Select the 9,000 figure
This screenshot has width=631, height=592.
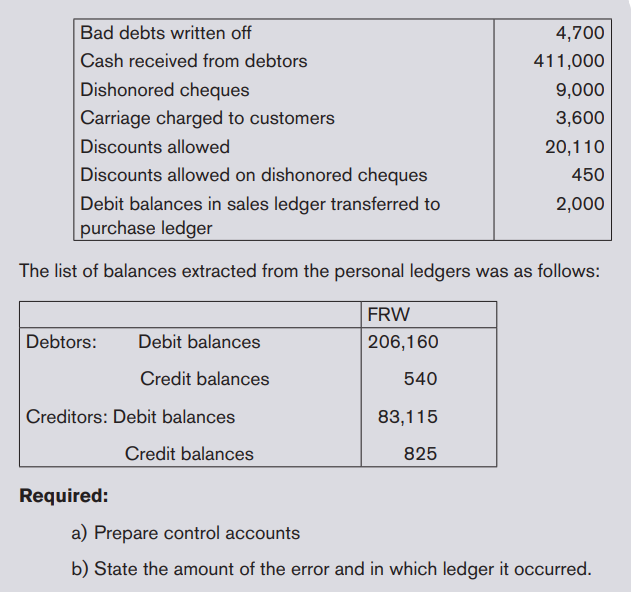(x=580, y=90)
